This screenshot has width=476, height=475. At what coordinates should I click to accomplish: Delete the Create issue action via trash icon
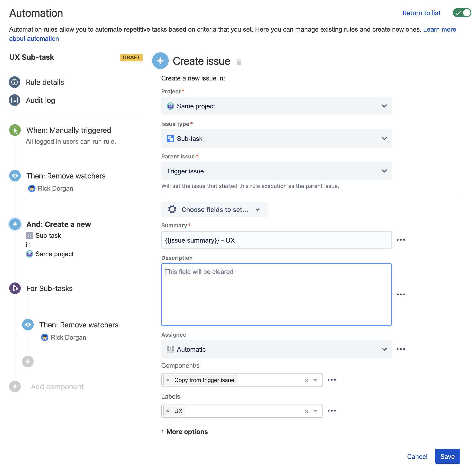coord(238,62)
